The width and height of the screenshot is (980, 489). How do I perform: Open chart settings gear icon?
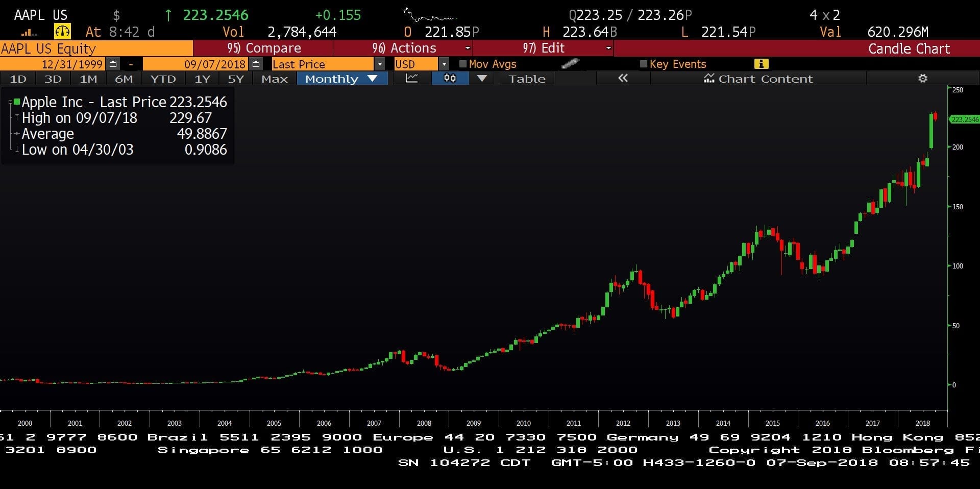[922, 79]
